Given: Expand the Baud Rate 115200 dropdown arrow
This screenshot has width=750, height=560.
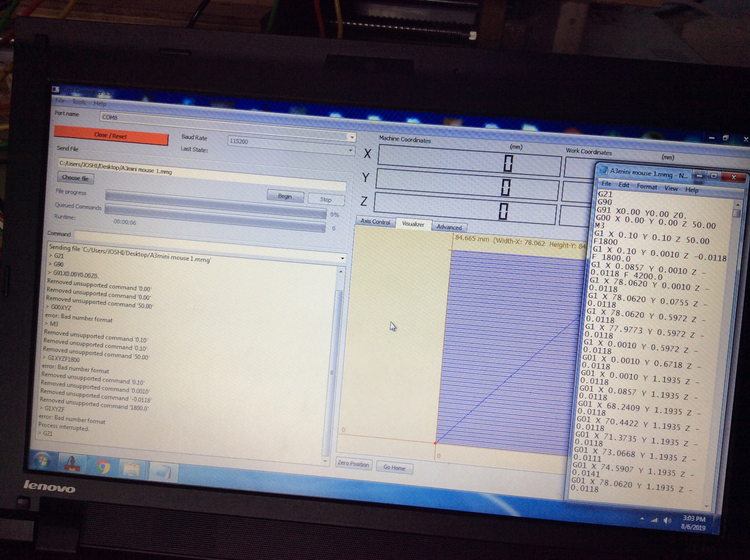Looking at the screenshot, I should tap(352, 137).
